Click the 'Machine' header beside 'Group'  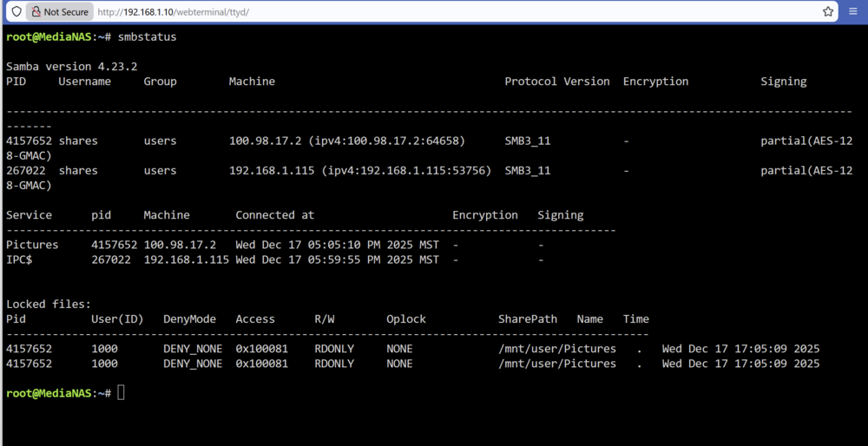click(252, 82)
